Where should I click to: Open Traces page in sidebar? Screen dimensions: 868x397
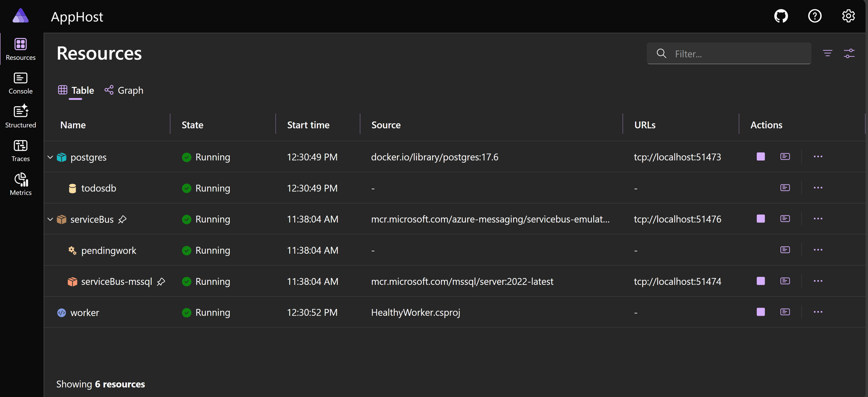tap(21, 151)
